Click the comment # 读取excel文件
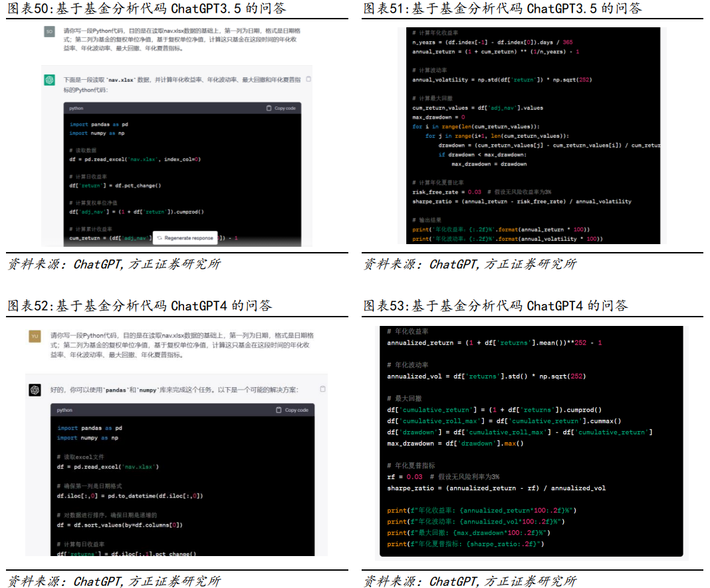Screen dimensions: 710x588 click(x=80, y=457)
